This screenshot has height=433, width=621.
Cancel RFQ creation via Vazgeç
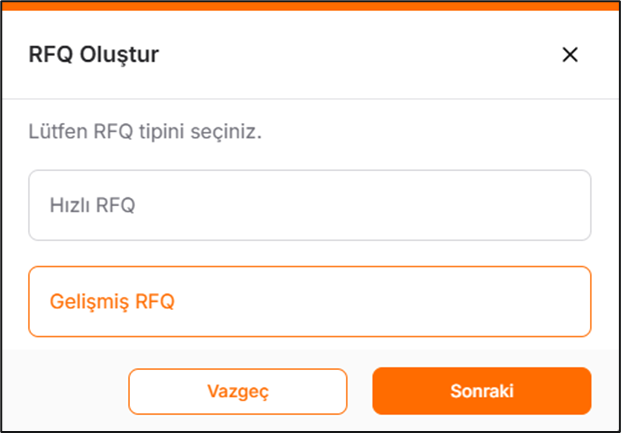click(237, 391)
